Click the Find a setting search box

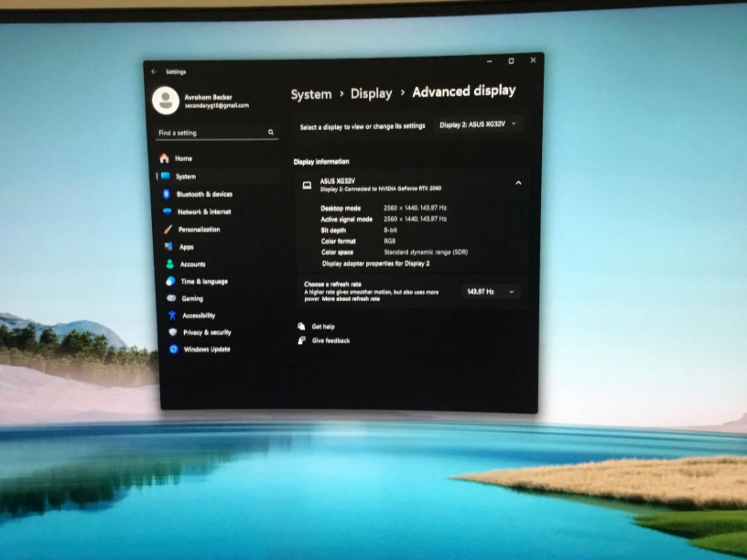coord(217,132)
